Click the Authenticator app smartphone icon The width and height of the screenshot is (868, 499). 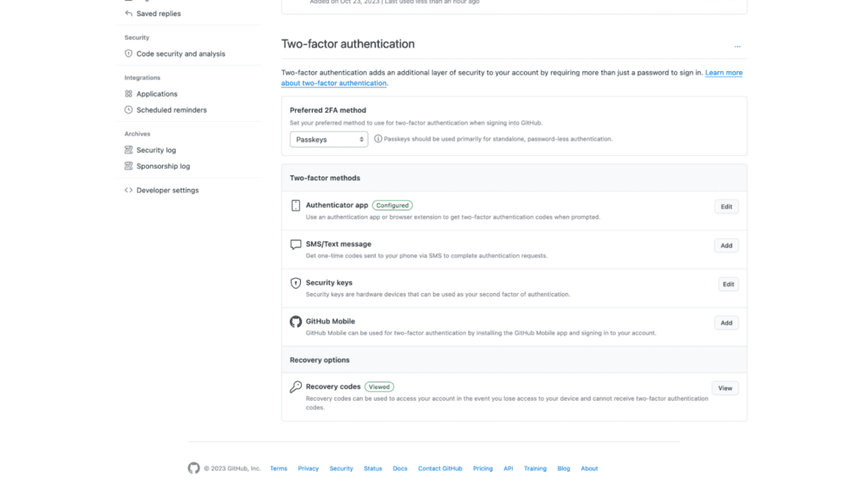297,204
